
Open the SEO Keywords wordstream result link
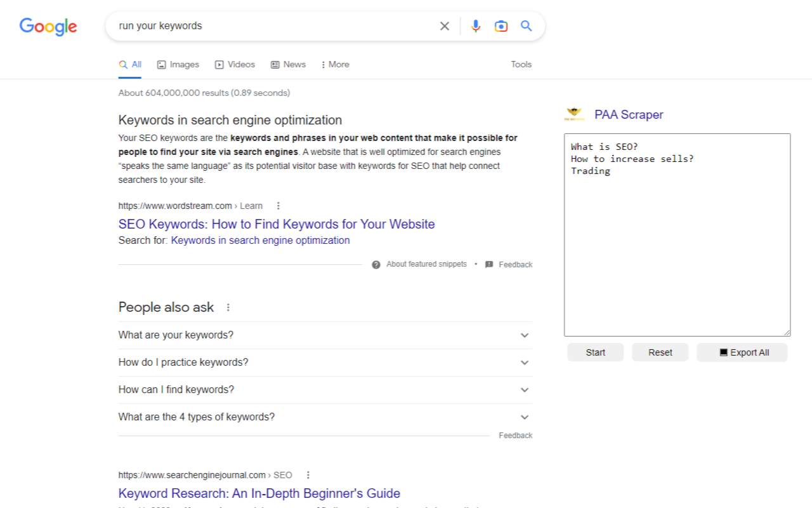tap(277, 224)
